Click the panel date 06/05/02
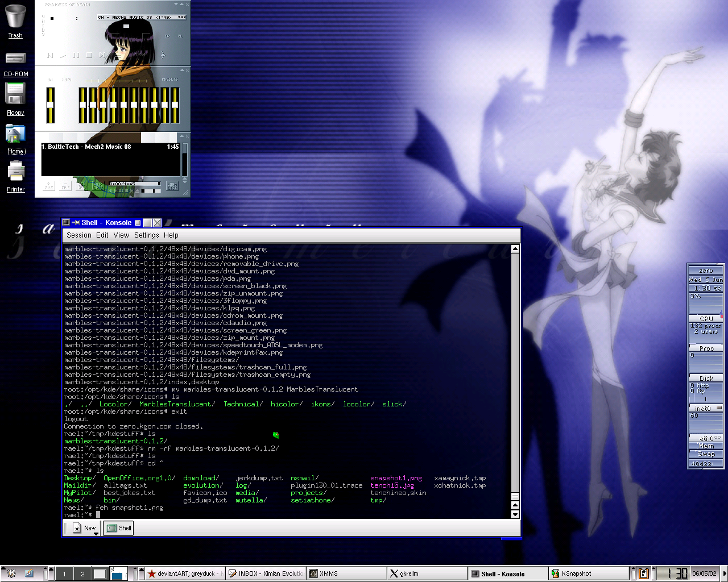The width and height of the screenshot is (728, 582). coord(704,573)
